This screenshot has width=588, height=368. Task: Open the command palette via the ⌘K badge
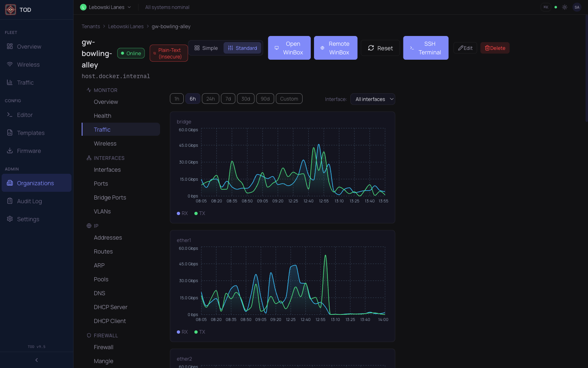pos(546,7)
